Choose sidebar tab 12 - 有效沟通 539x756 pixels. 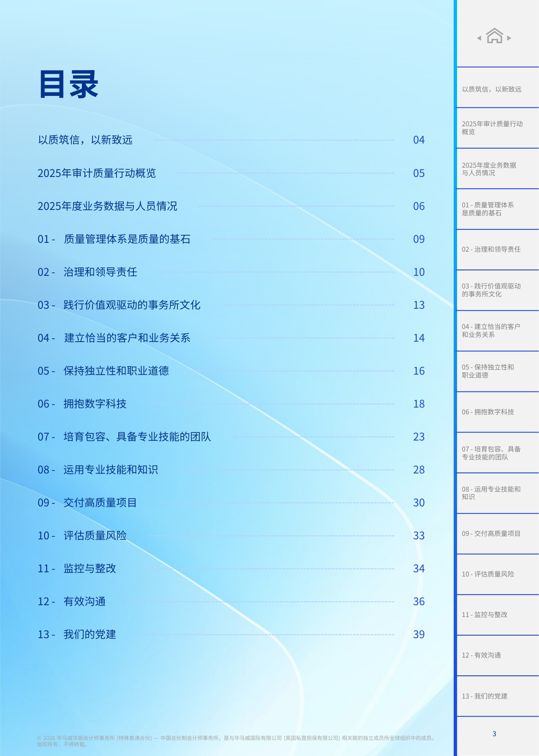[498, 655]
